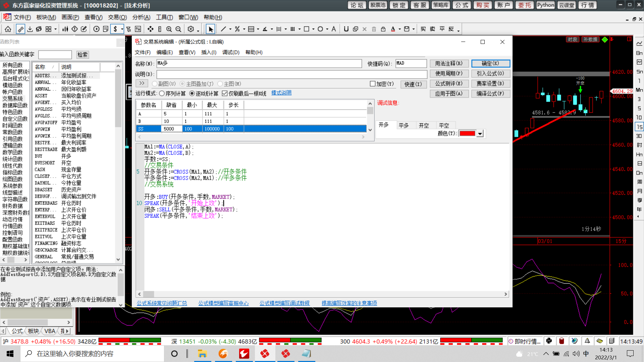Image resolution: width=644 pixels, height=362 pixels.
Task: Open 文件(F) menu in formula editor
Action: (143, 52)
